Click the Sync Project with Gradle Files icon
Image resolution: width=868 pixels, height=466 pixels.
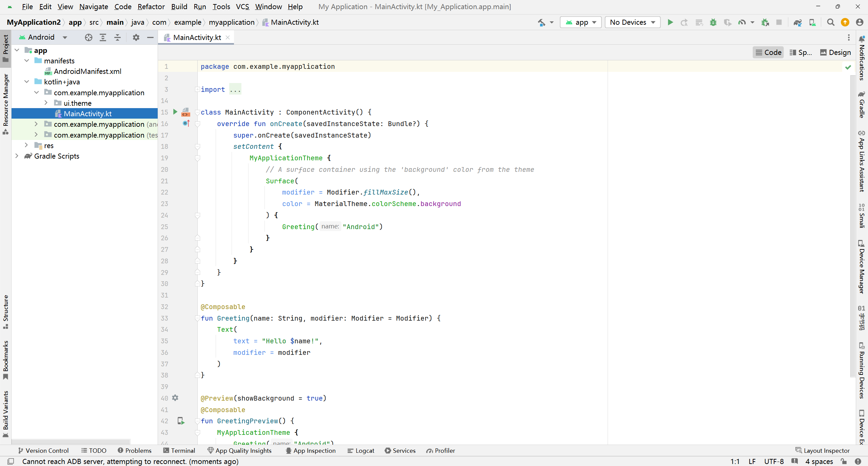point(797,22)
